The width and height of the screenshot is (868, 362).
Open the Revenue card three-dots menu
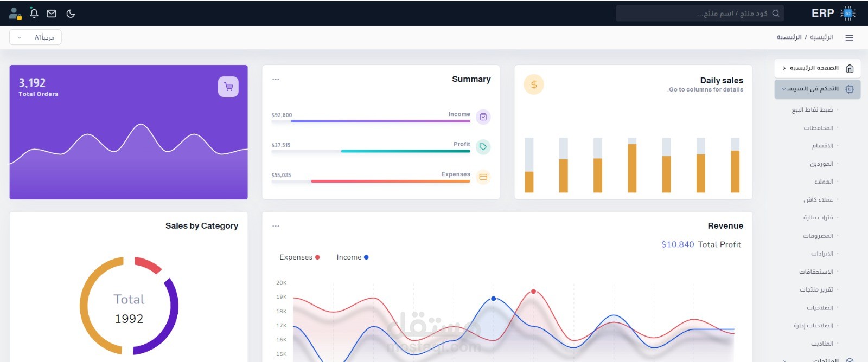tap(276, 226)
